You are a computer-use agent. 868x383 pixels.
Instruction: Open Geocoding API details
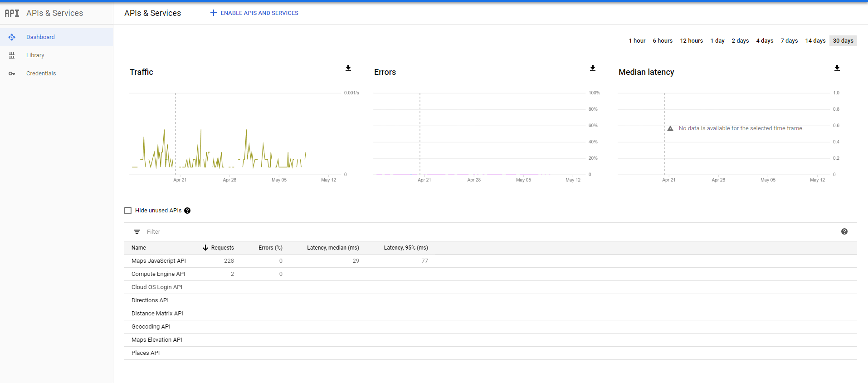[151, 327]
